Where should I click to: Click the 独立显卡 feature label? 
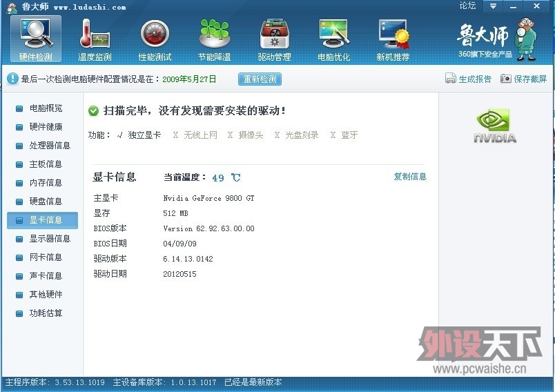144,135
